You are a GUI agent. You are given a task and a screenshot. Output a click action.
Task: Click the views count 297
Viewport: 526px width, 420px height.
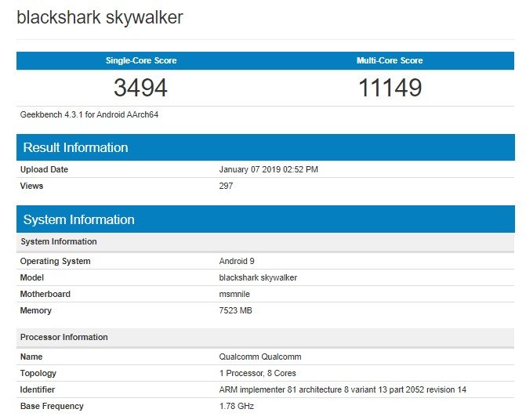tap(226, 186)
